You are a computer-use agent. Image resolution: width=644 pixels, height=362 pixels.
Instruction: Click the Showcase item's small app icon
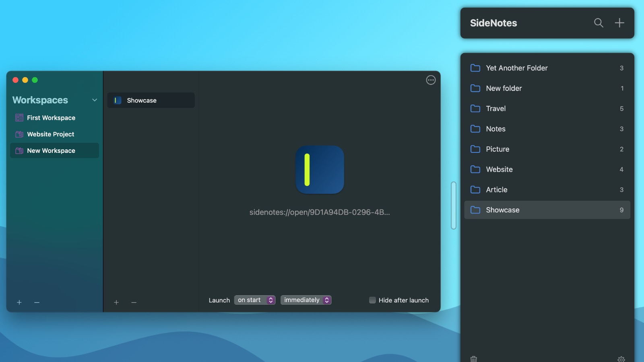pyautogui.click(x=118, y=100)
